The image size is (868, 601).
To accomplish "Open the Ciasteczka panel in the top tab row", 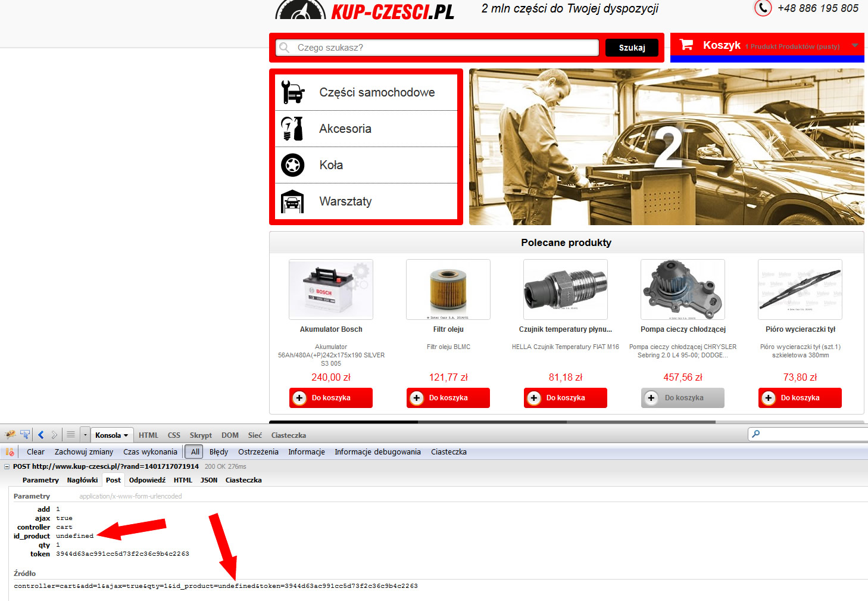I will (289, 435).
